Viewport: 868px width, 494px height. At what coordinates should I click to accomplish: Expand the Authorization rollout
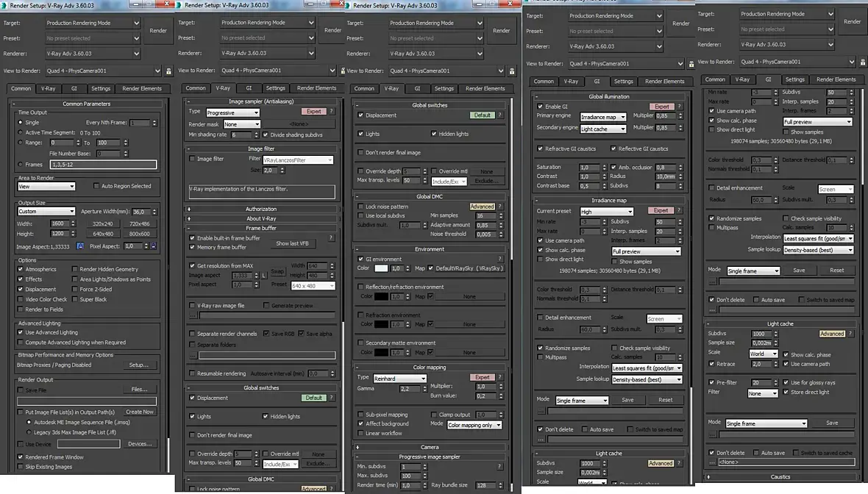pyautogui.click(x=261, y=209)
